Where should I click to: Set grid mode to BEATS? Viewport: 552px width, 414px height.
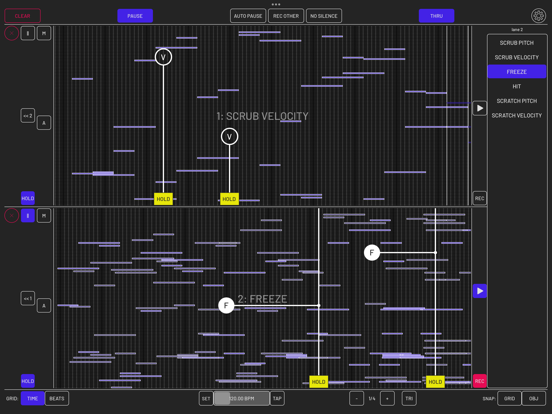tap(57, 399)
